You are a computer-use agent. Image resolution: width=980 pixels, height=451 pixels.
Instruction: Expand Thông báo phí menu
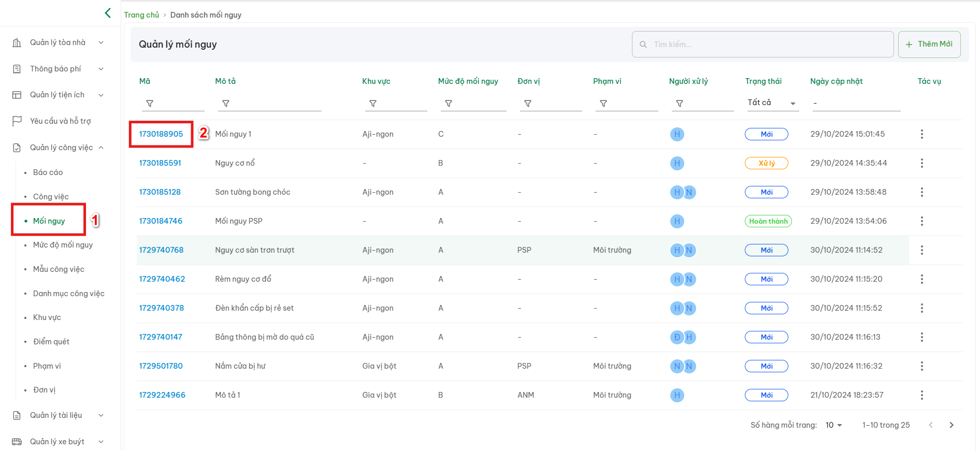point(101,69)
